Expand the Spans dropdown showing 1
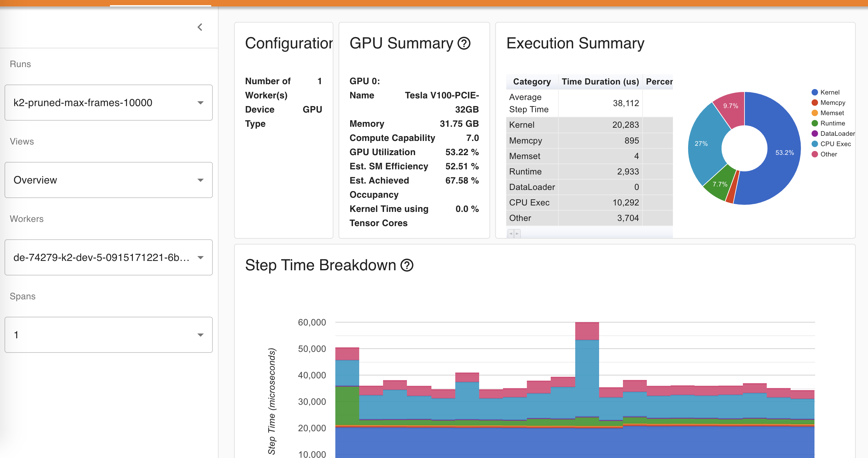The image size is (868, 458). tap(108, 335)
